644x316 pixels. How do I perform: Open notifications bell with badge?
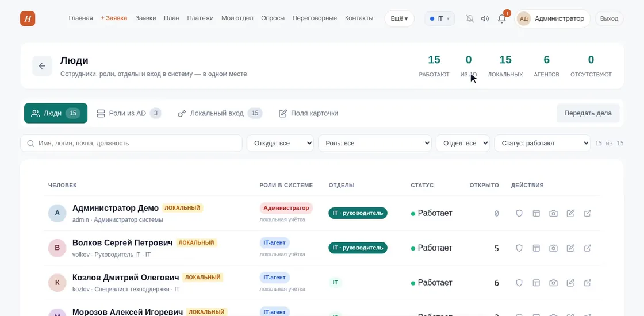[x=502, y=18]
